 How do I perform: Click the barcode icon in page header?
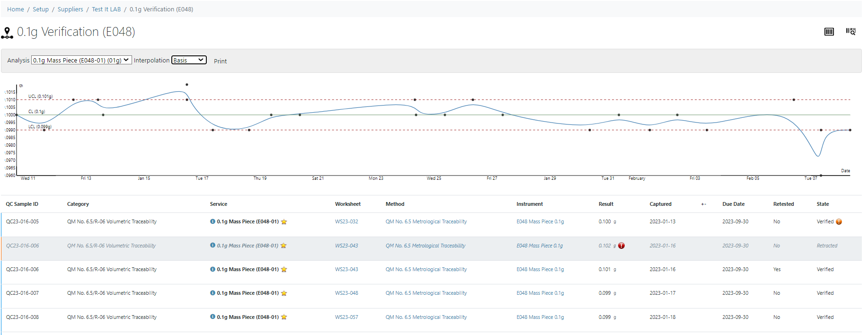pos(829,32)
